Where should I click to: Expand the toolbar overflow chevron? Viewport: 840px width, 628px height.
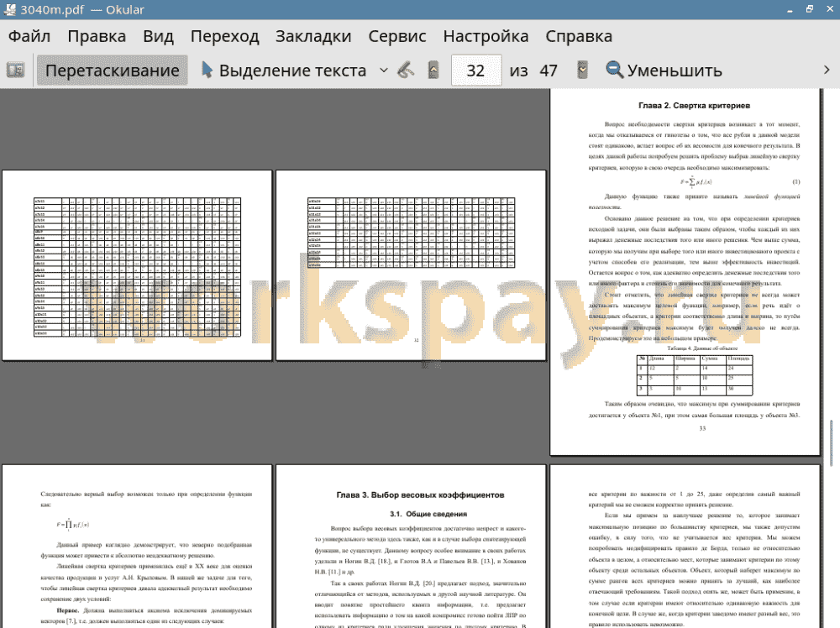(827, 71)
